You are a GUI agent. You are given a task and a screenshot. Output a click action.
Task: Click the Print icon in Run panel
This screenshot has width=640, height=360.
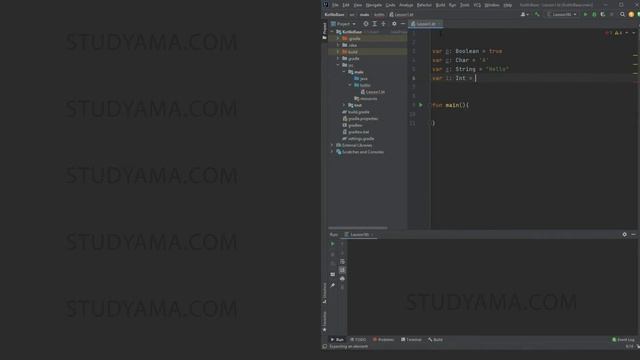[x=342, y=279]
